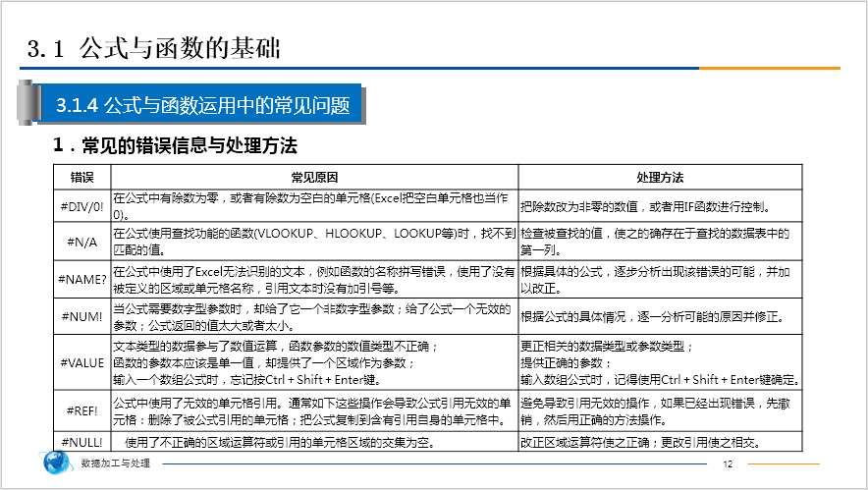Viewport: 868px width, 490px height.
Task: Click the solution starting "根据具体的公式，逐步分析"
Action: [660, 279]
